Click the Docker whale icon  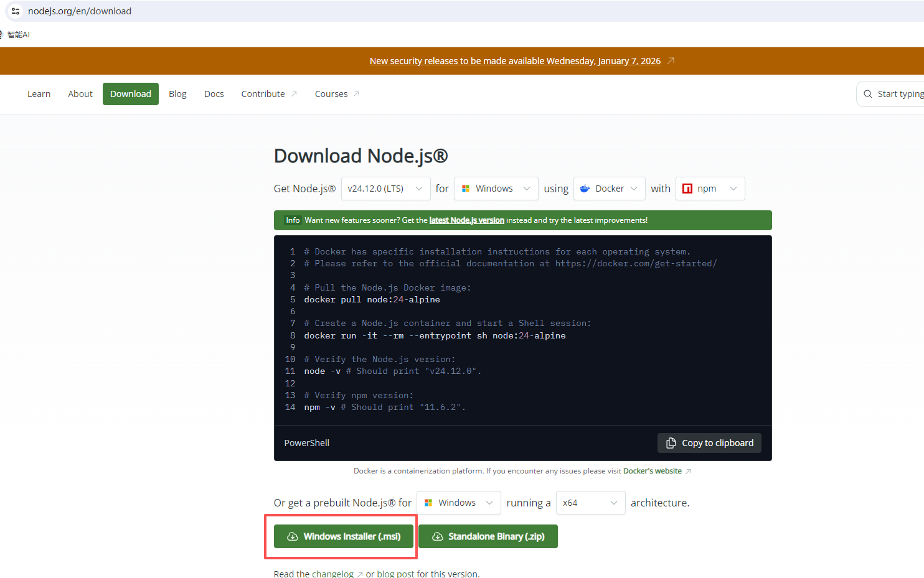(585, 189)
